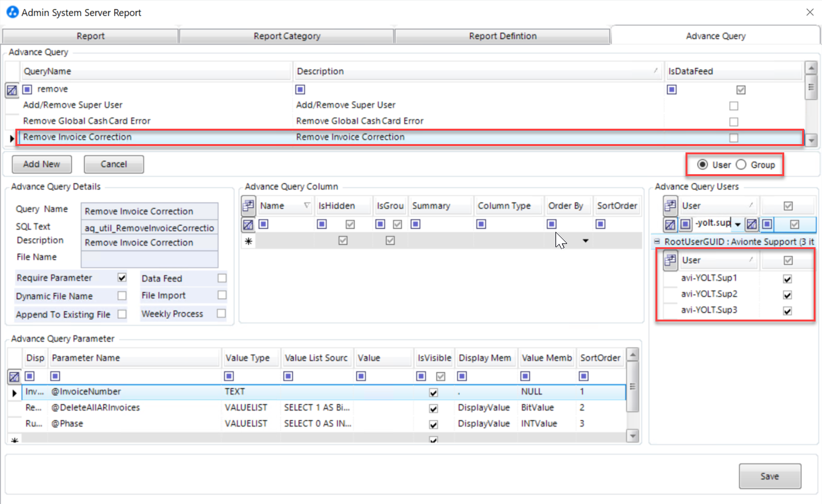
Task: Select avi-YOLT.Sup3 user row
Action: click(737, 311)
